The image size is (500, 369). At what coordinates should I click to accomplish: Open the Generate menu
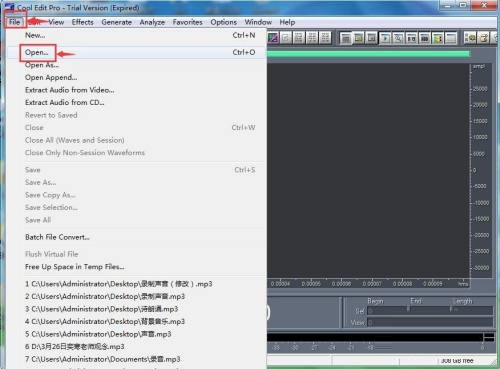116,22
